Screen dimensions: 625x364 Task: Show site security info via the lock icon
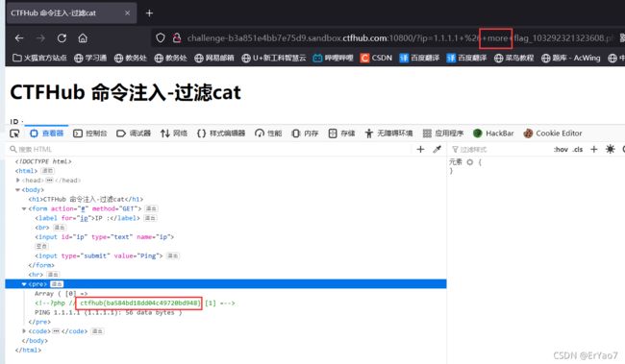(x=177, y=38)
